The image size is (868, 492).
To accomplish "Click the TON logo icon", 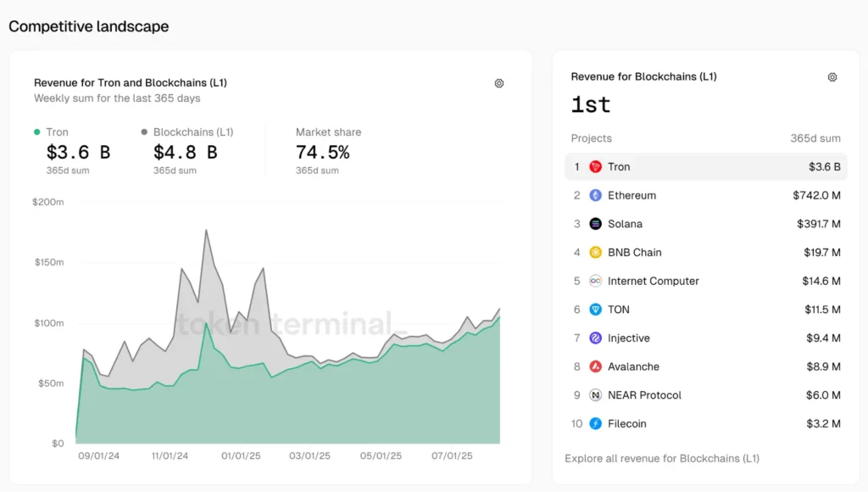I will click(595, 310).
